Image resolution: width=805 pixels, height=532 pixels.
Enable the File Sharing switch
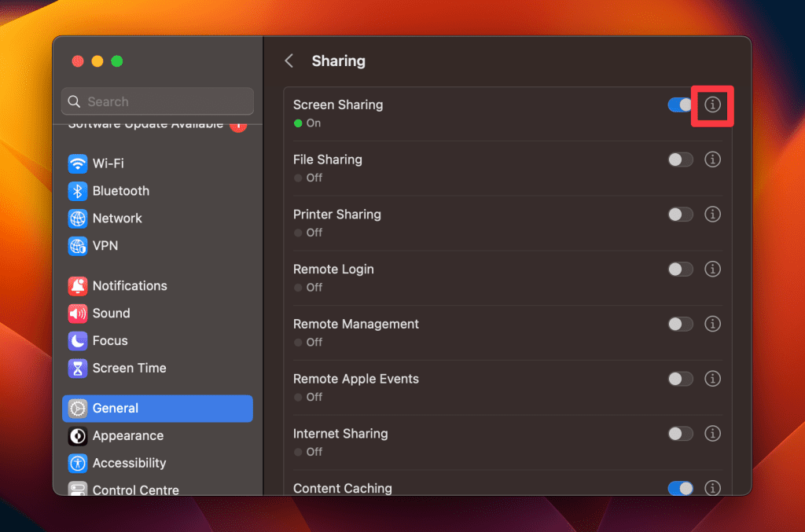[x=680, y=160]
